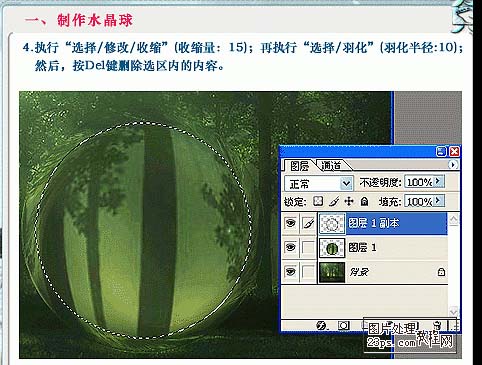Open the 正常 blend mode dropdown
The height and width of the screenshot is (365, 482).
pos(346,183)
